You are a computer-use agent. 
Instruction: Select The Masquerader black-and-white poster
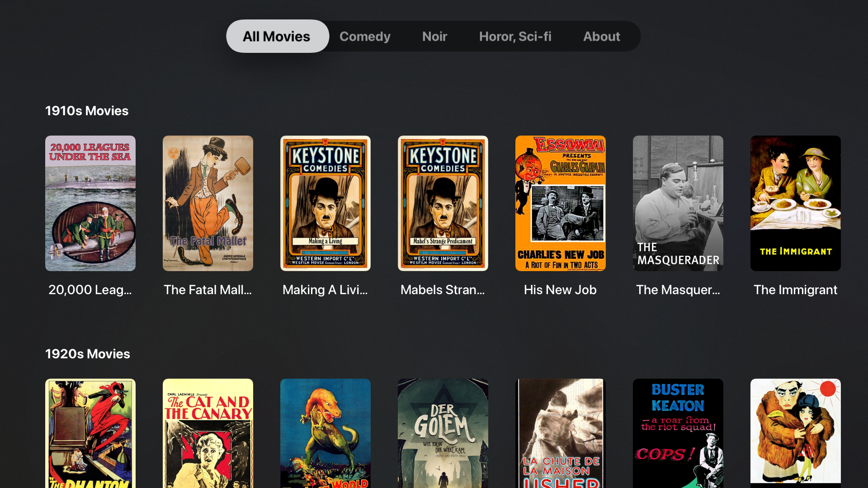pos(678,203)
